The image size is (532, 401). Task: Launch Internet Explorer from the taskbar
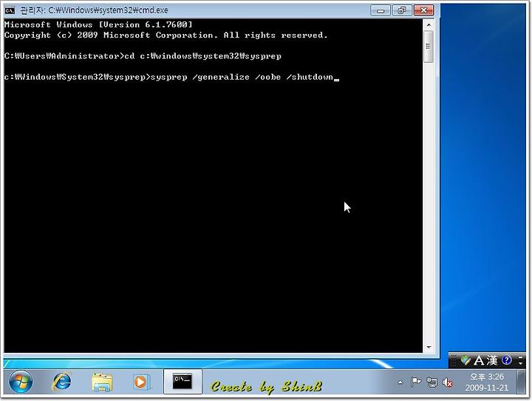coord(62,382)
